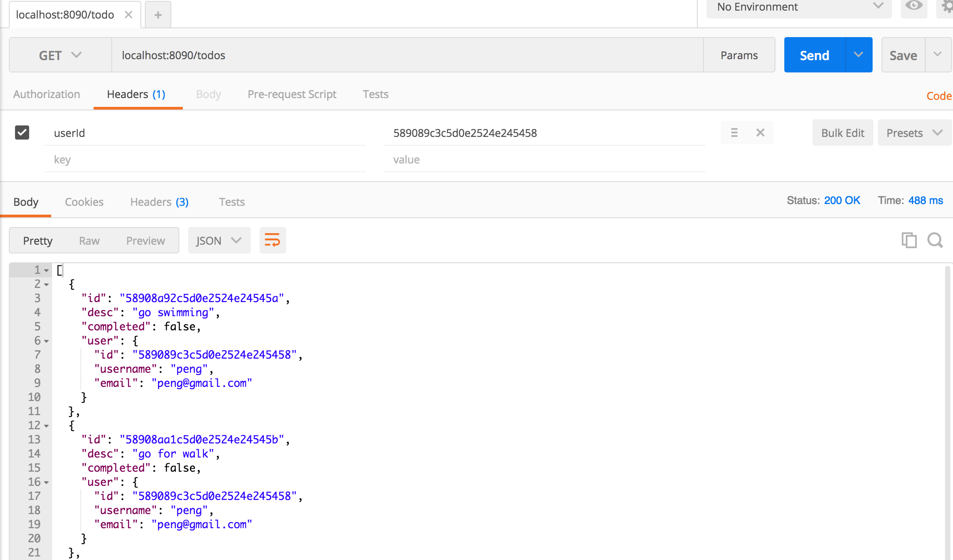Click the wrap lines icon in response toolbar
The image size is (953, 560).
tap(272, 241)
